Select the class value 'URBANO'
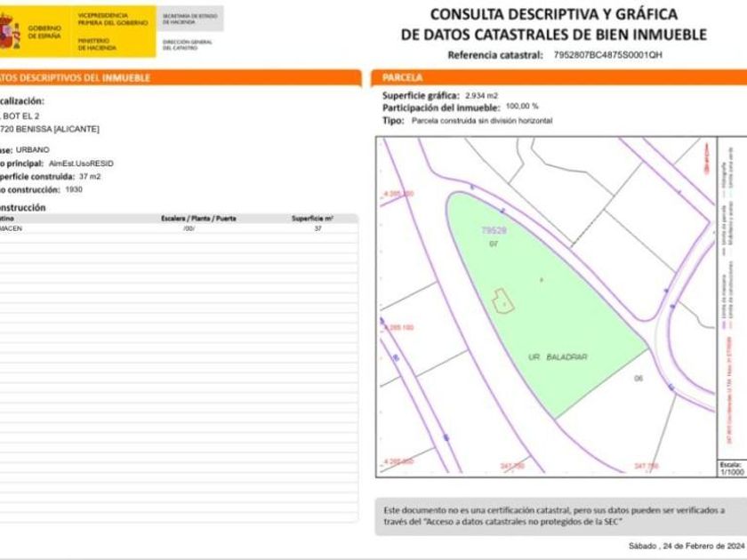 (x=32, y=149)
